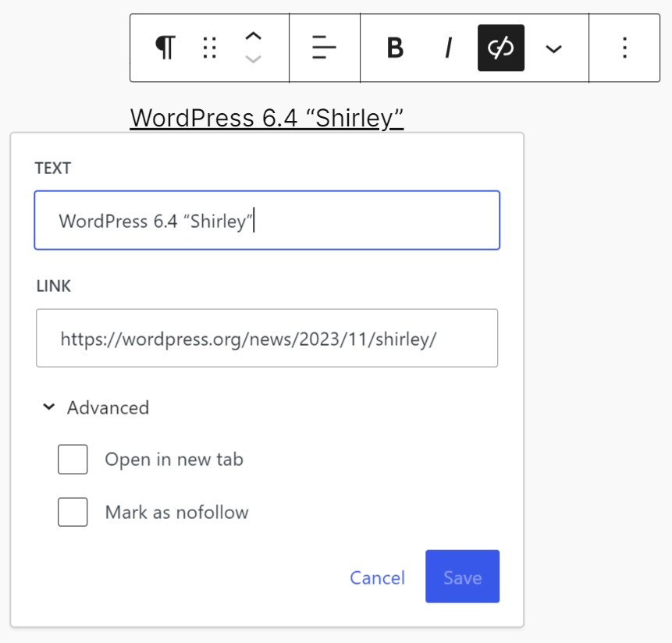Screen dimensions: 672x643
Task: Click the active link icon
Action: tap(500, 48)
